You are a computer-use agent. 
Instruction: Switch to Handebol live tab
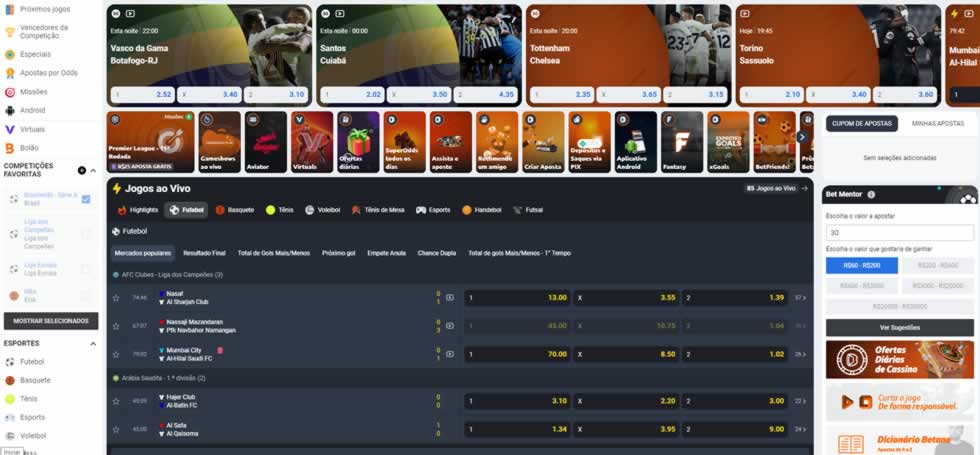(x=482, y=210)
